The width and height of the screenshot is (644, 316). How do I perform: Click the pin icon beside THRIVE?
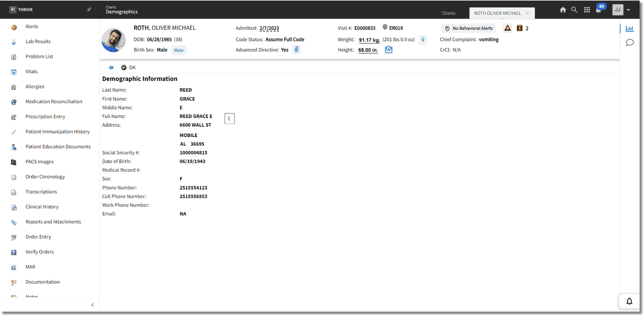coord(89,9)
